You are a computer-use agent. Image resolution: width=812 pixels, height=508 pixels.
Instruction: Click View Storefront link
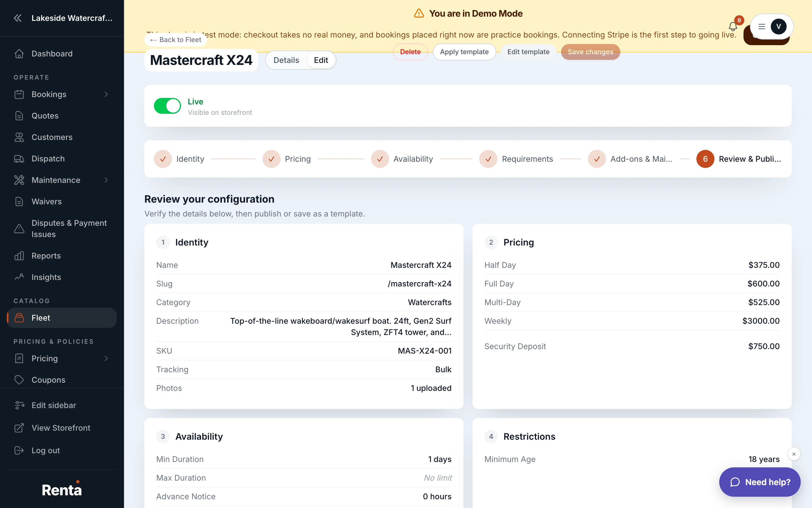[x=62, y=428]
